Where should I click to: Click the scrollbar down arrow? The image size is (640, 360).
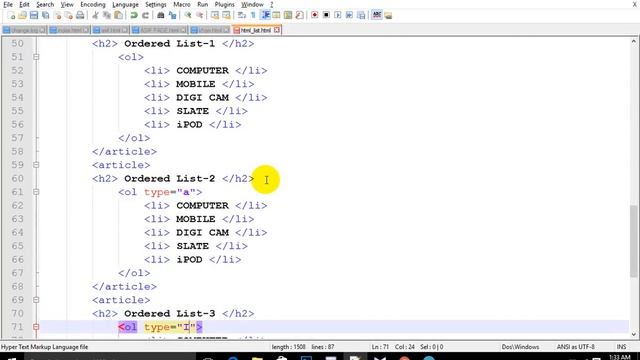633,334
